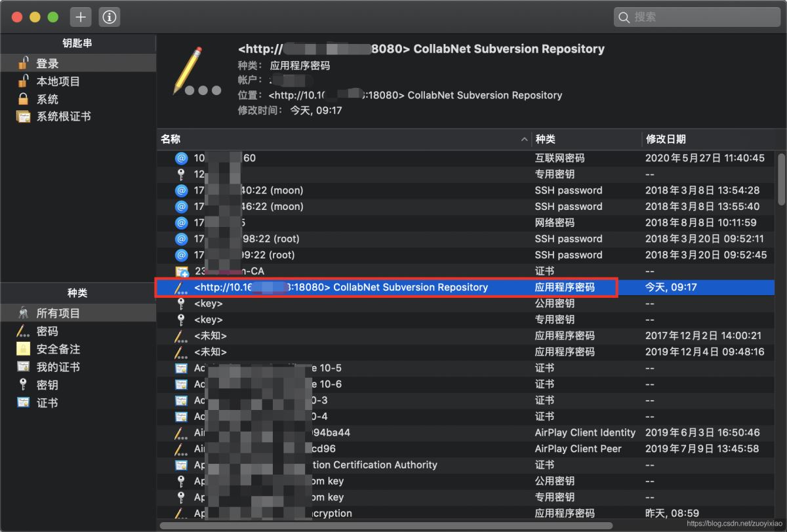Sort by 种类 column header
The width and height of the screenshot is (787, 532).
586,139
